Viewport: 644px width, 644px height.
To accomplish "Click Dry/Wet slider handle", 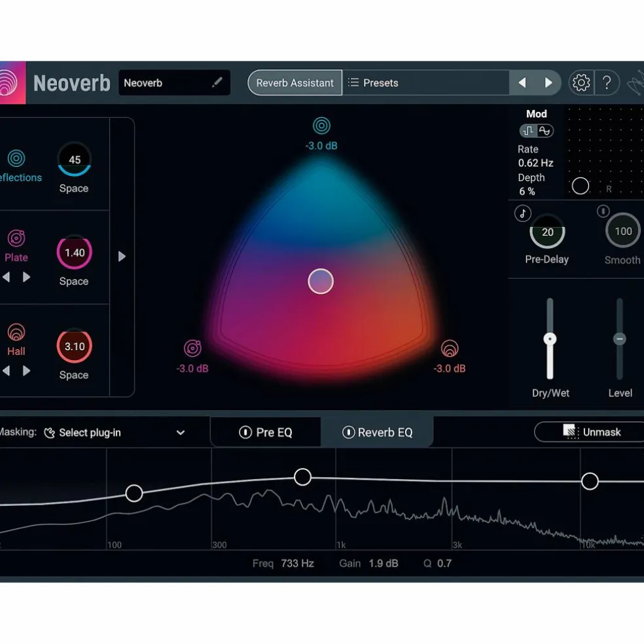I will click(x=550, y=339).
